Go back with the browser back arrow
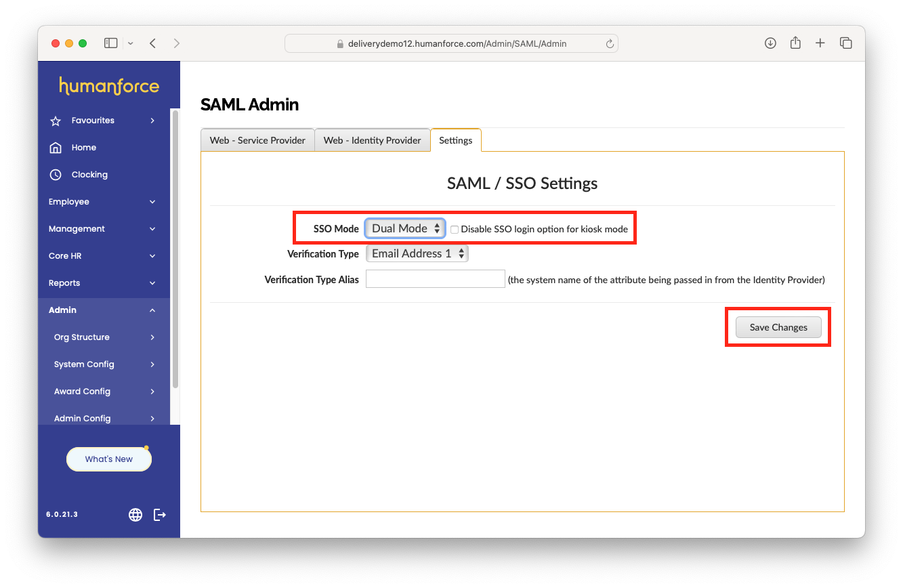The image size is (903, 588). point(153,43)
